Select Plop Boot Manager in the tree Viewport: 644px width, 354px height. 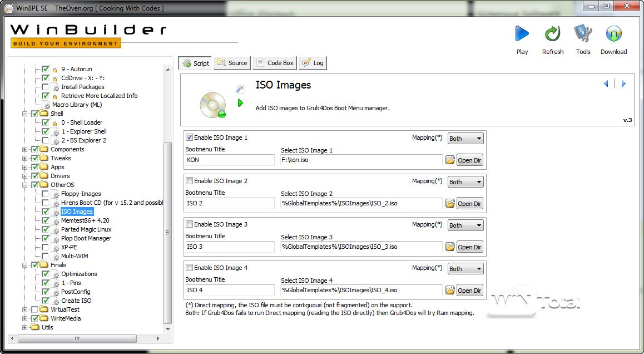86,238
